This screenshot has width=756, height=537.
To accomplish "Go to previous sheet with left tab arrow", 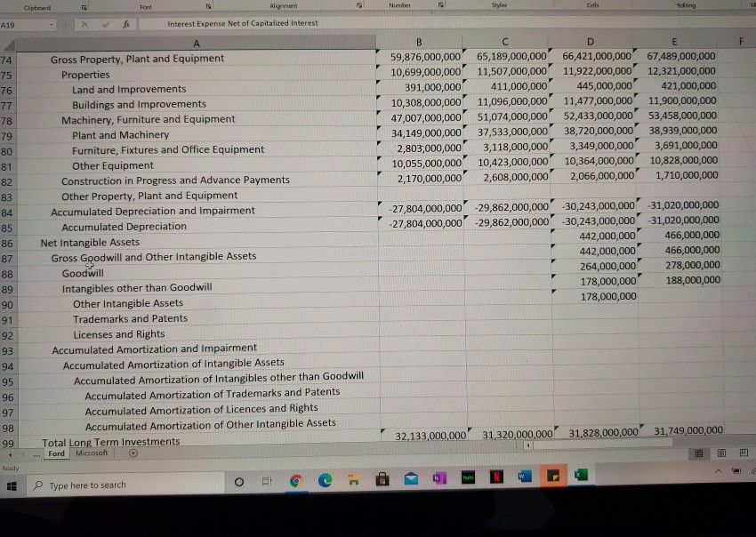I will point(11,454).
